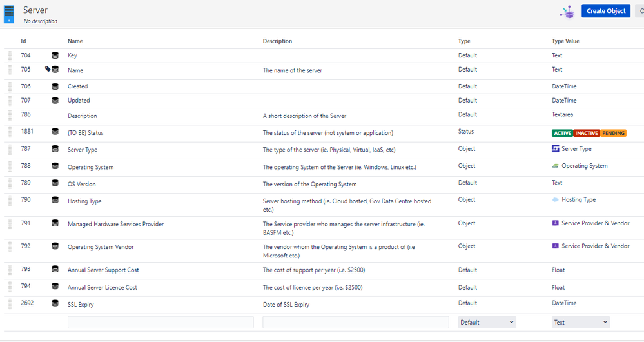
Task: Click the new attribute Name input field
Action: [x=161, y=322]
